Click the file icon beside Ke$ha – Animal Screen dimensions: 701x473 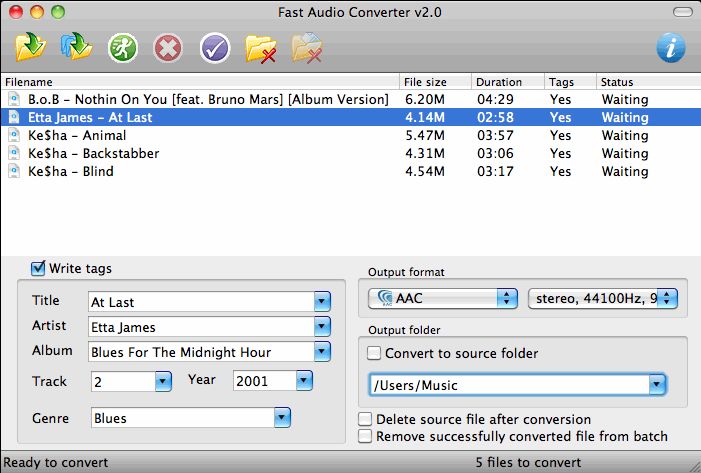point(14,135)
